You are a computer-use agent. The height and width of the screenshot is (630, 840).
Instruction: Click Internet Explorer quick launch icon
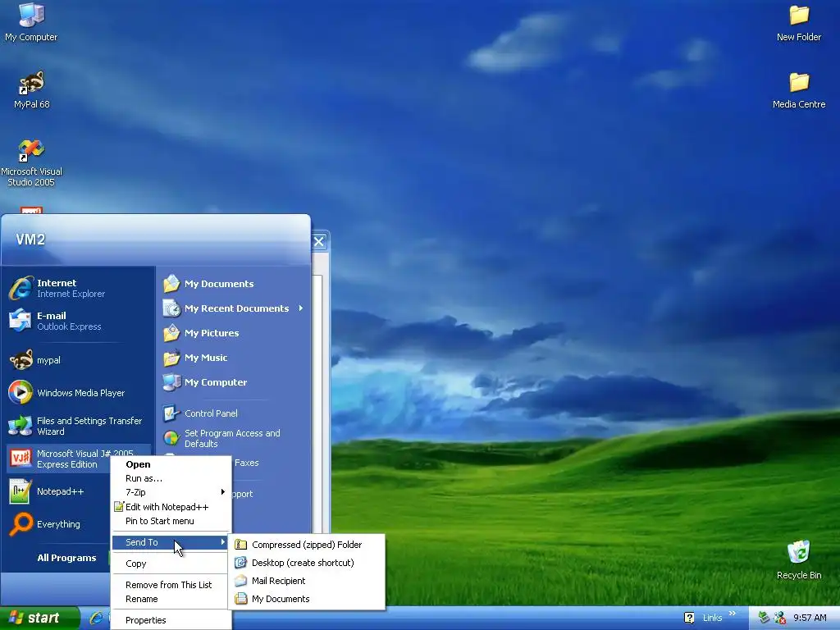point(97,618)
